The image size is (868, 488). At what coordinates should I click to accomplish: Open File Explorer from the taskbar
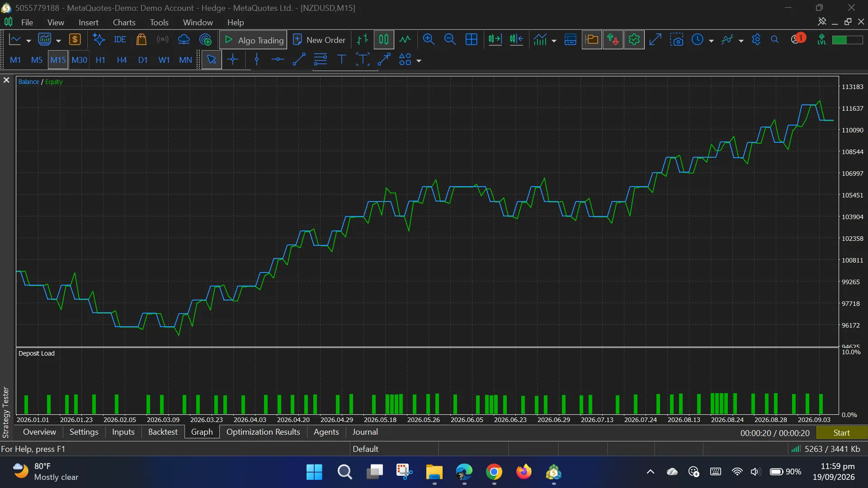click(x=434, y=472)
